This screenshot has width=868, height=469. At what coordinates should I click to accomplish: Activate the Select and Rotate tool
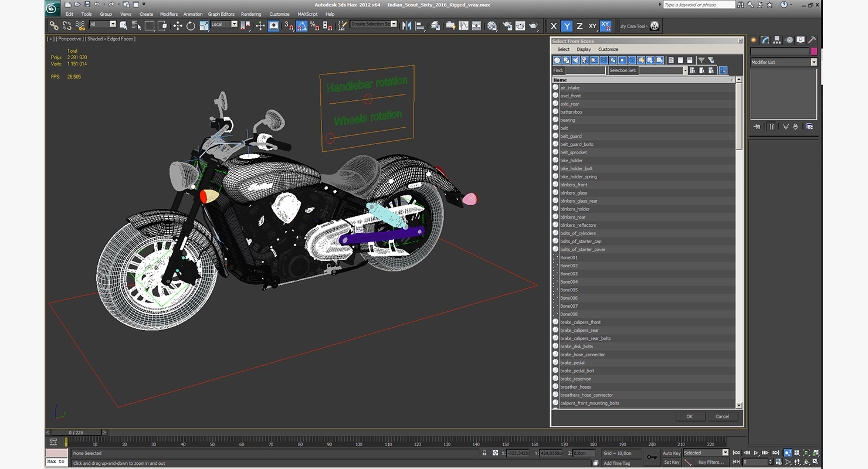(x=191, y=26)
